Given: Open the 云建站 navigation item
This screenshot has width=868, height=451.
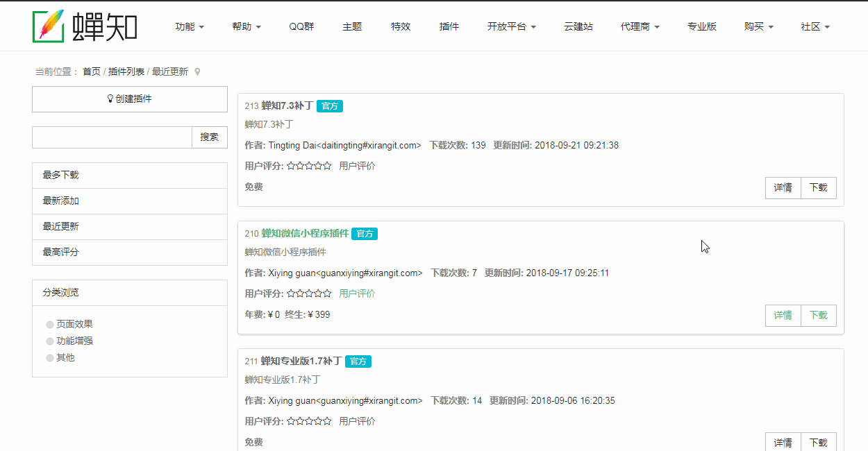Looking at the screenshot, I should 578,26.
